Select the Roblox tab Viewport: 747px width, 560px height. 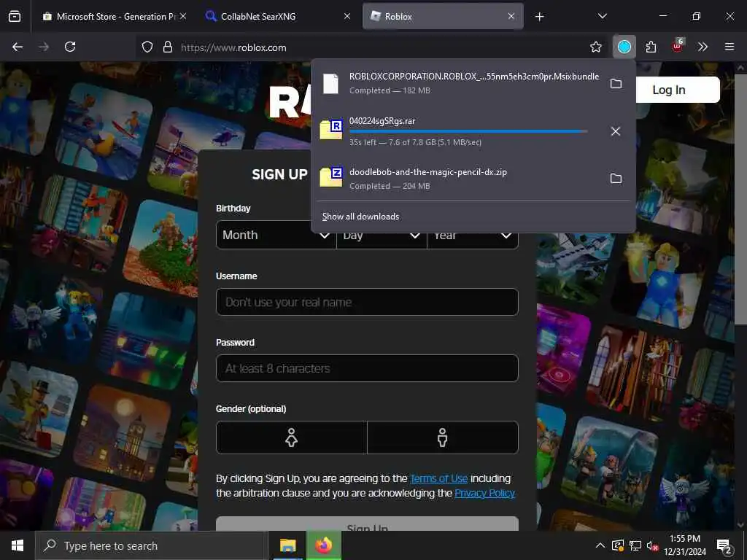pyautogui.click(x=443, y=16)
